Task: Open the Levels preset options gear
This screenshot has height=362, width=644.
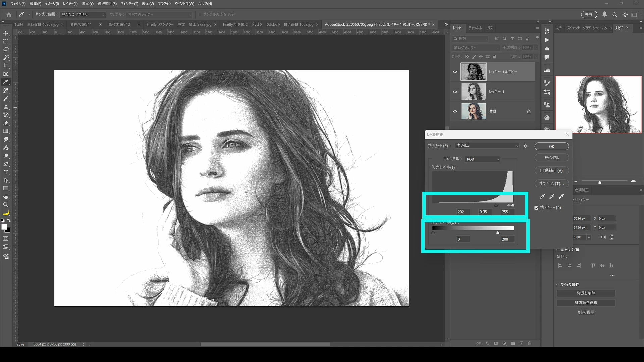Action: click(x=526, y=146)
